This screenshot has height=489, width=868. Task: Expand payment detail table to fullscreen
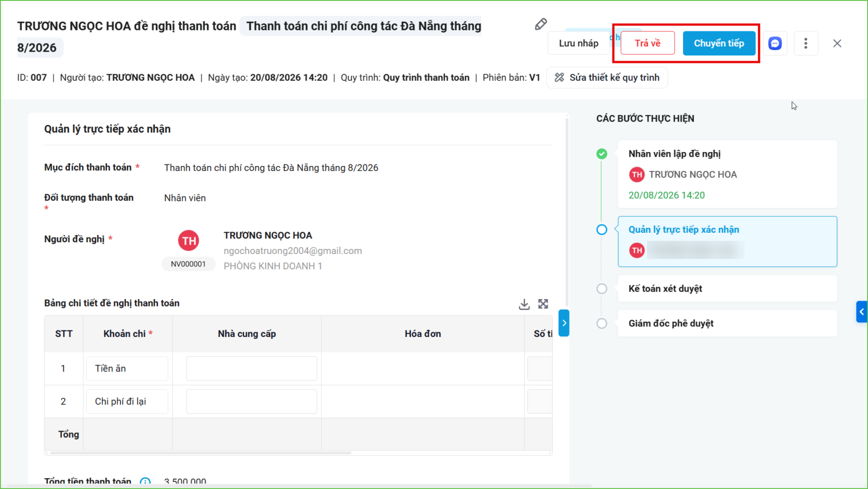pyautogui.click(x=543, y=304)
